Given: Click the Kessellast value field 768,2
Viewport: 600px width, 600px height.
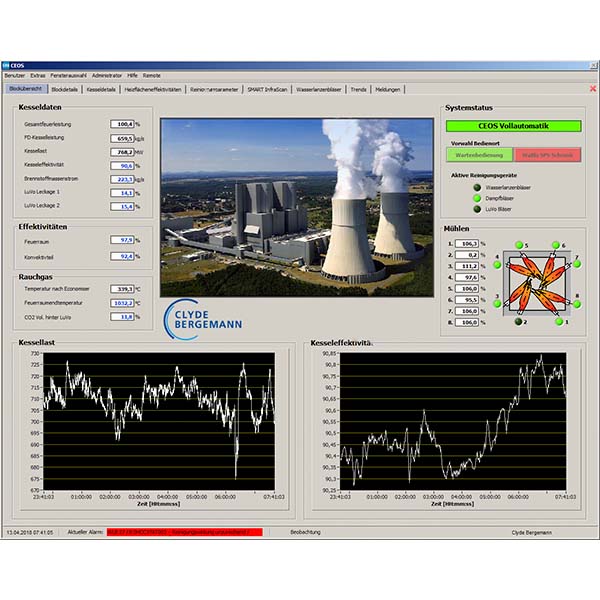Looking at the screenshot, I should [122, 152].
